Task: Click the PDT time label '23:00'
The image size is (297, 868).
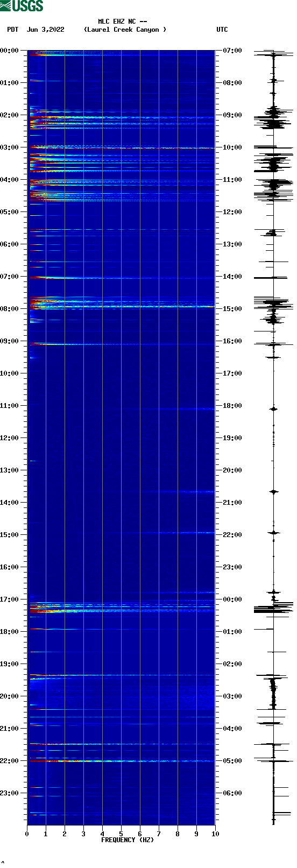Action: tap(9, 793)
